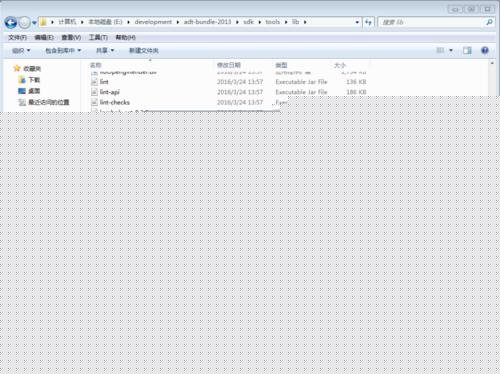
Task: Maximize the Explorer window
Action: (x=471, y=9)
